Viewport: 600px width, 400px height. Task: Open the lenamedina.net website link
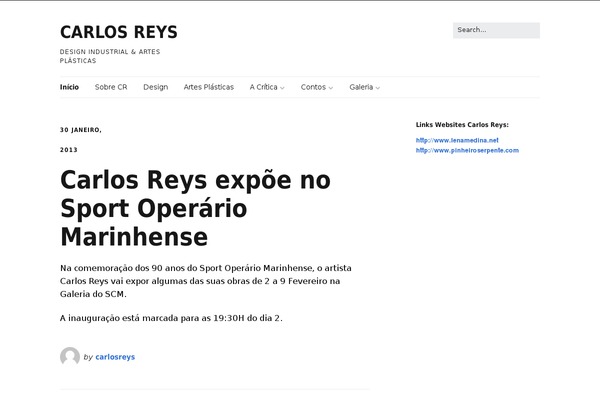point(457,140)
